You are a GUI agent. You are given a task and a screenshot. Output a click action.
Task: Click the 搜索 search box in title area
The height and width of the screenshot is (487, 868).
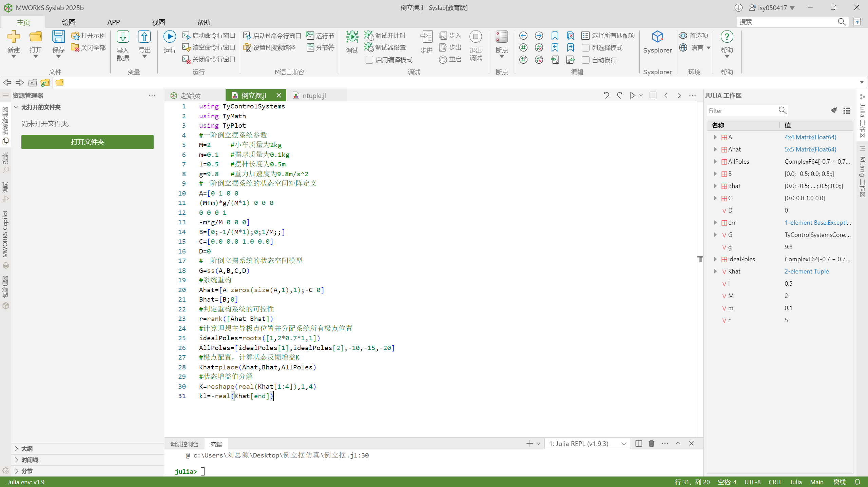[787, 22]
